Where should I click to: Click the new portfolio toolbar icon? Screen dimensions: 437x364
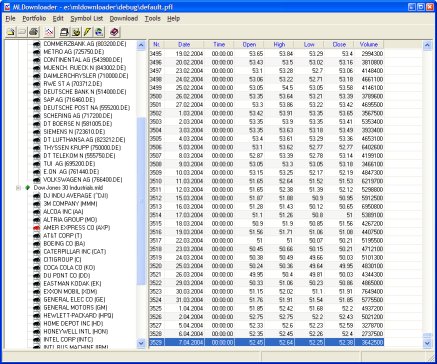(x=11, y=32)
